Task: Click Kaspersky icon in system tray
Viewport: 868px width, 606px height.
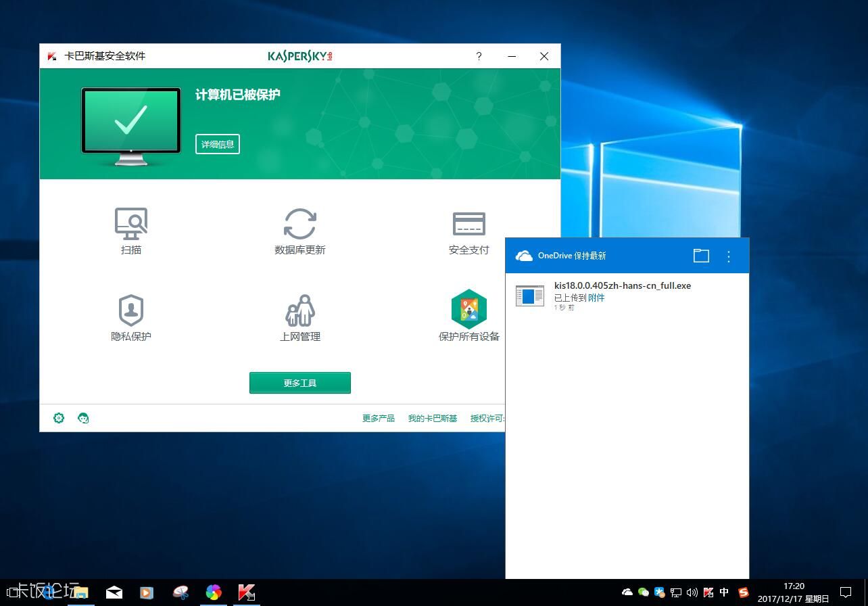Action: [708, 592]
